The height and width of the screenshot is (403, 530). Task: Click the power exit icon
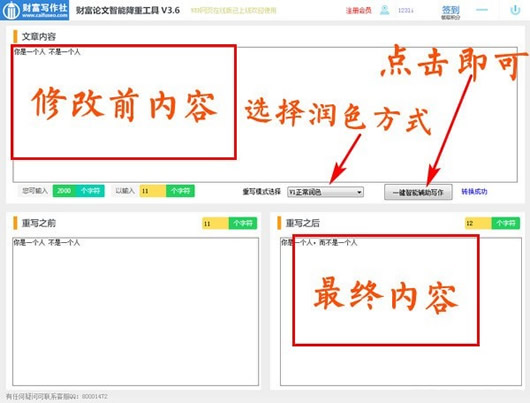point(515,10)
